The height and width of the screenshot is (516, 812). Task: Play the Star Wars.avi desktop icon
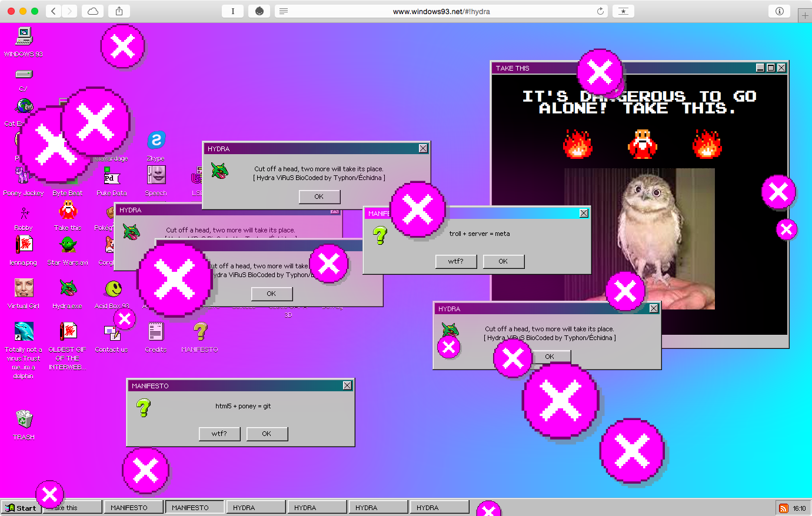tap(68, 245)
